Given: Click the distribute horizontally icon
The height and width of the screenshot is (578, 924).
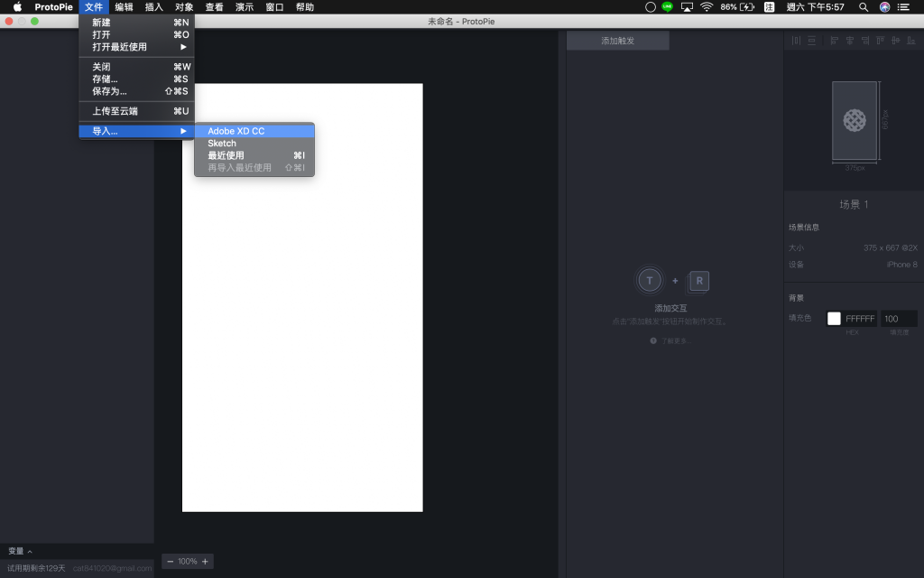Looking at the screenshot, I should click(x=796, y=41).
